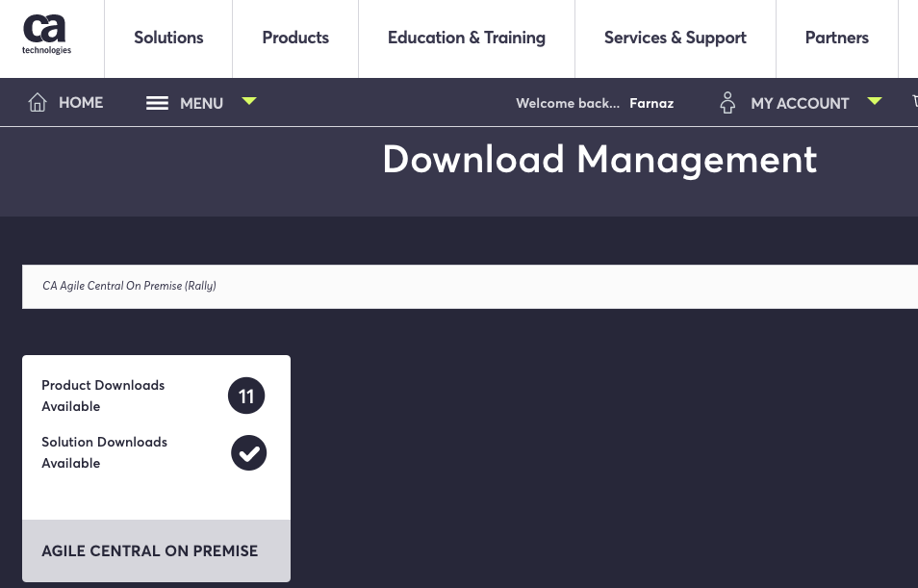Viewport: 918px width, 588px height.
Task: Click the CA Agile Central search field
Action: click(x=471, y=287)
